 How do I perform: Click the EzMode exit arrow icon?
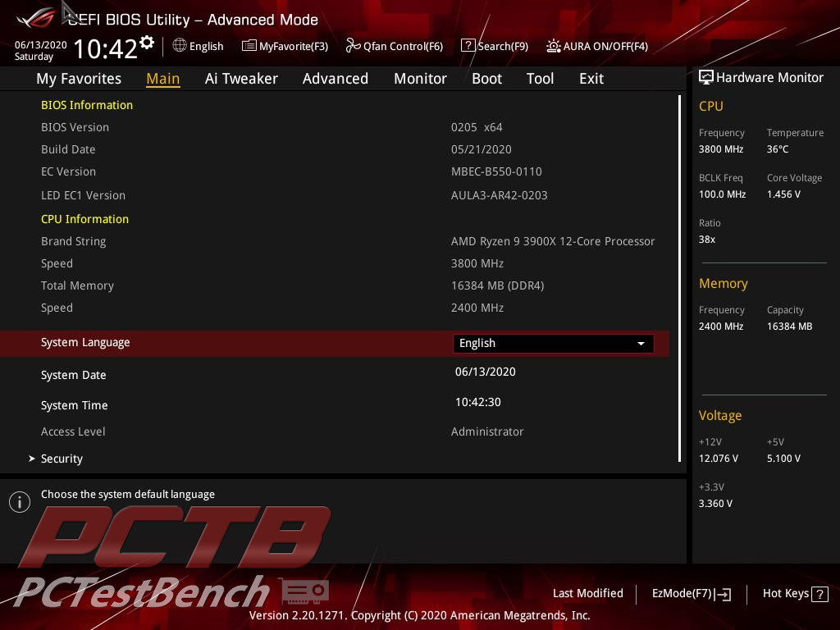[723, 594]
